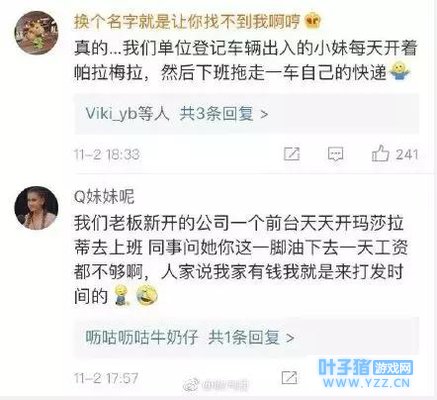Expand 共1条回复 replies thread
Viewport: 437px width, 400px height.
coord(251,337)
